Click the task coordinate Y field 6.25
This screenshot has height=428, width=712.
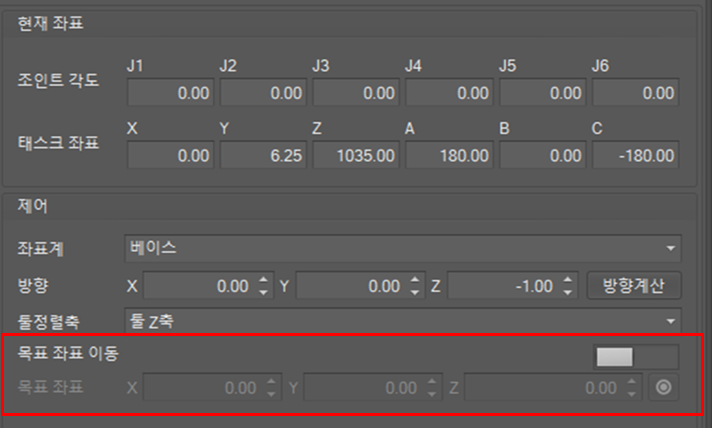(264, 155)
